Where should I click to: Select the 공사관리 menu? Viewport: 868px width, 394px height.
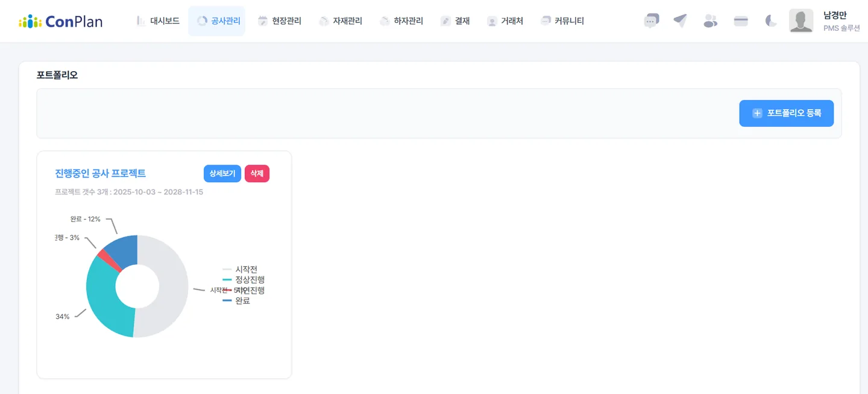[x=217, y=21]
